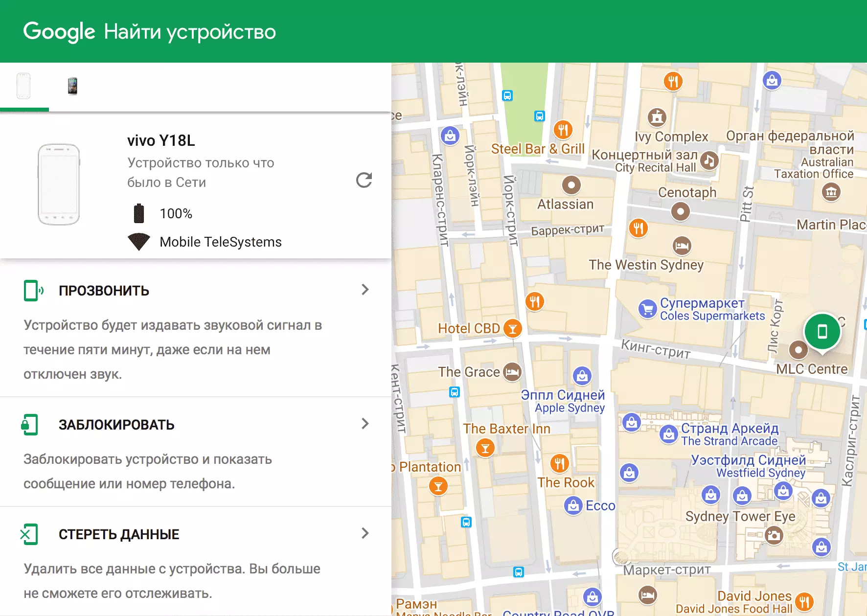Viewport: 867px width, 616px height.
Task: Select the Steel Bar & Grill restaurant marker
Action: pos(563,130)
